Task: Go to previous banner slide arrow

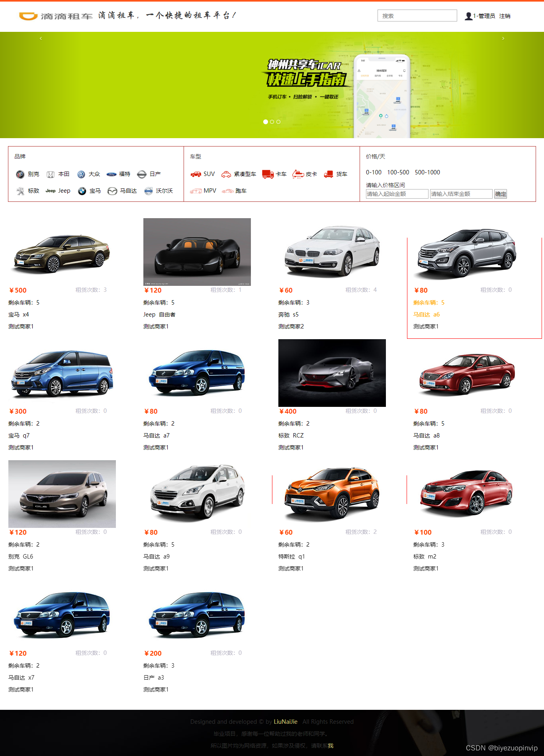Action: (x=41, y=38)
